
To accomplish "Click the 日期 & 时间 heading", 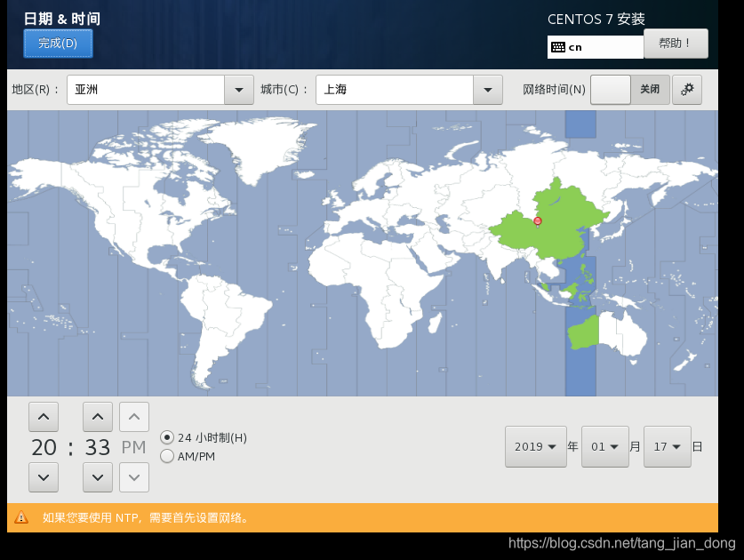I will 62,19.
